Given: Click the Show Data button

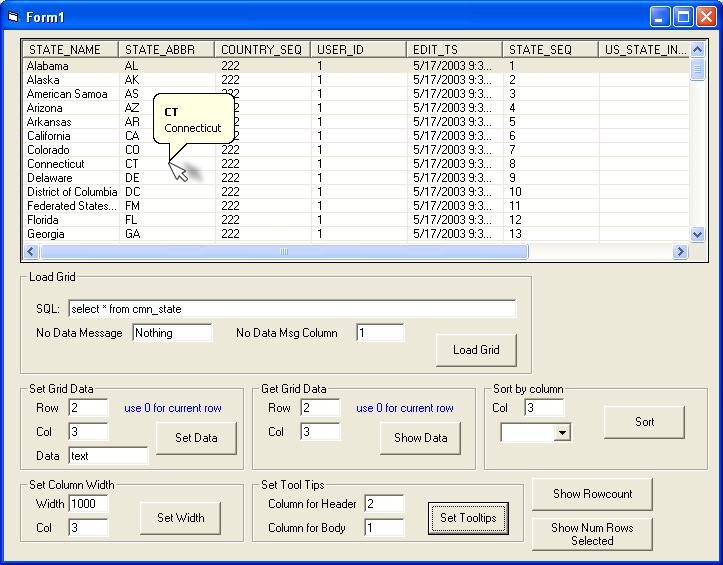Looking at the screenshot, I should click(x=420, y=438).
